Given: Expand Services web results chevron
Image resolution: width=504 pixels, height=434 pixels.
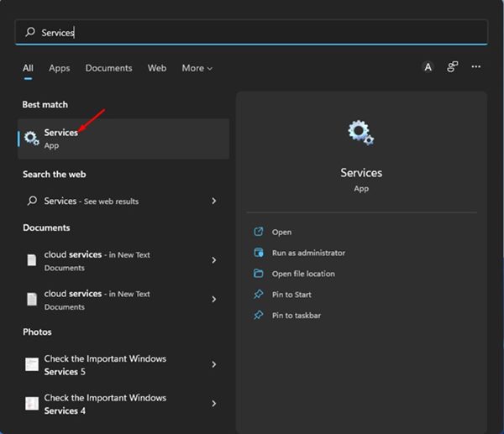Looking at the screenshot, I should (x=214, y=201).
